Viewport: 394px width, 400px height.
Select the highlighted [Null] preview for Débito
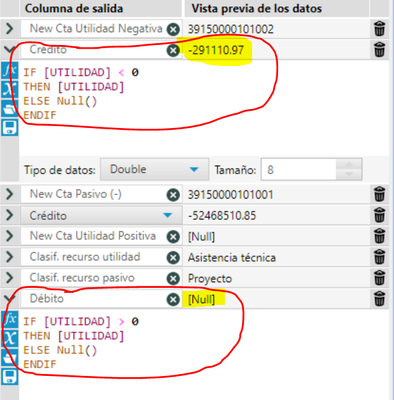pyautogui.click(x=201, y=299)
